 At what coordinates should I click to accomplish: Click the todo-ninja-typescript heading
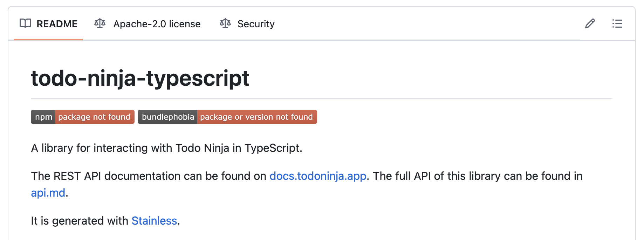(140, 78)
